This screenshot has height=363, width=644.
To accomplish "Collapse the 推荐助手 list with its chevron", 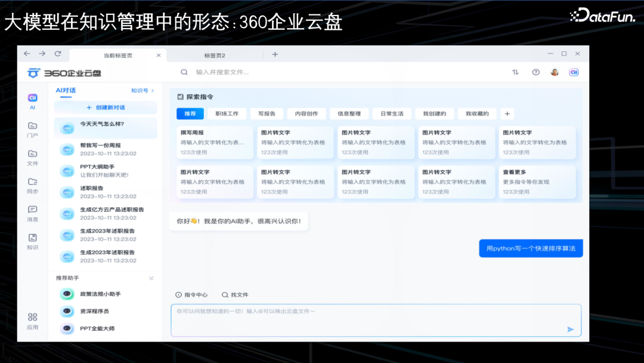I will click(x=151, y=278).
